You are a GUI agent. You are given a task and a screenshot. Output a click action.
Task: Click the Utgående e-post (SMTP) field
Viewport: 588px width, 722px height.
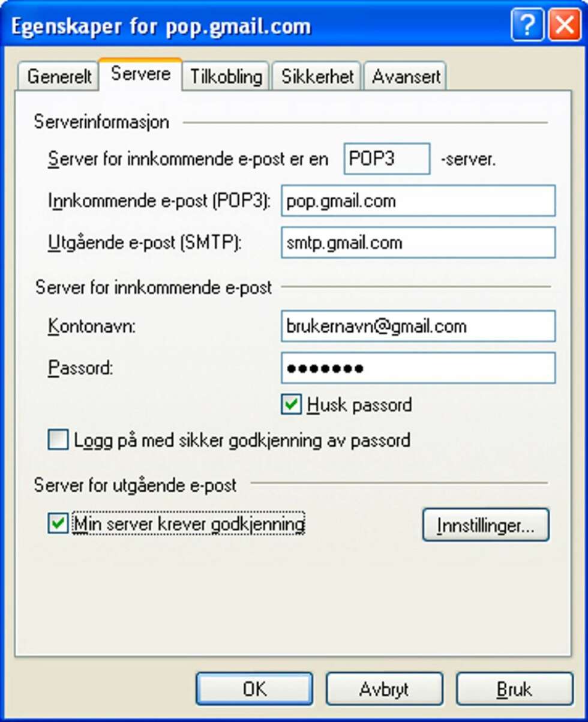[x=418, y=242]
